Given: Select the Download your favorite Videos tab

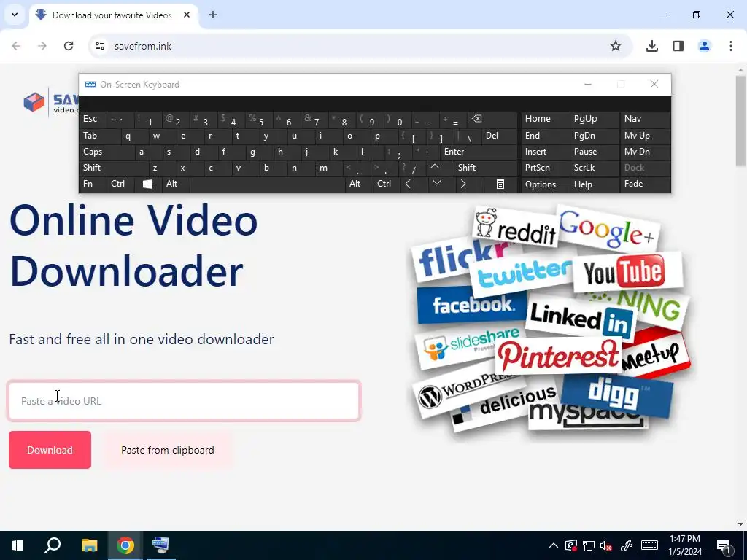Looking at the screenshot, I should click(113, 15).
